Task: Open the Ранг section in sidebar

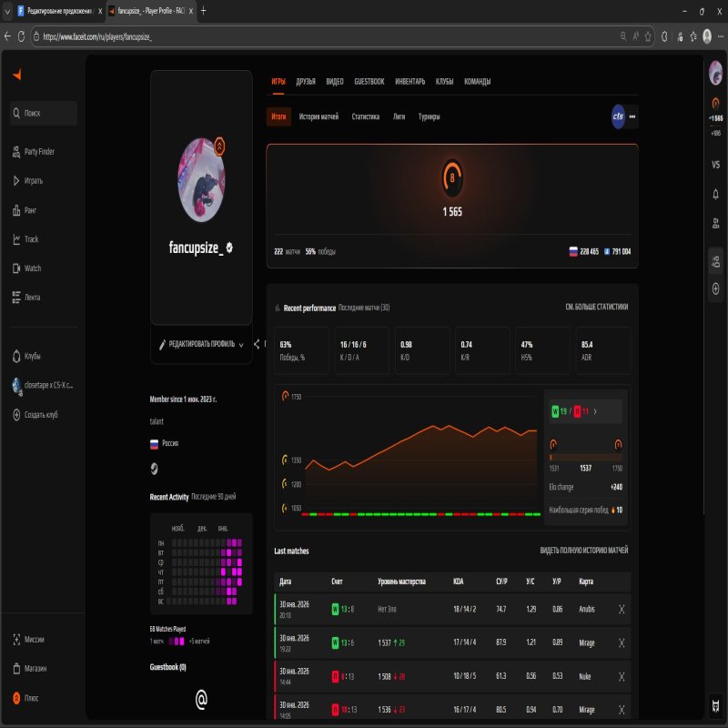Action: point(16,209)
